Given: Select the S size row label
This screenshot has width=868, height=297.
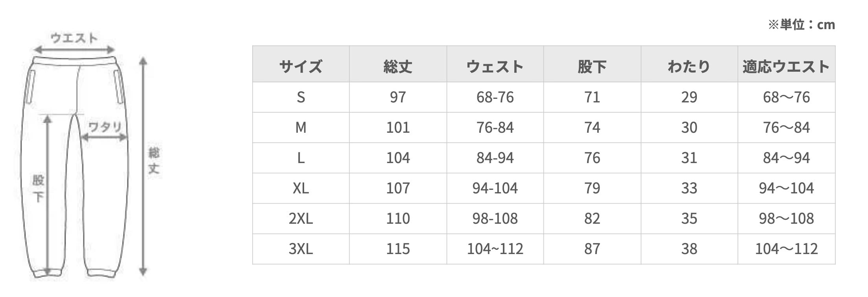Looking at the screenshot, I should (x=301, y=97).
